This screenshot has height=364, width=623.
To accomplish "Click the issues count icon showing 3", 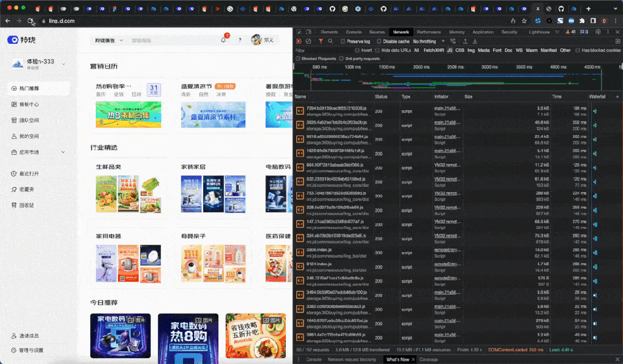I will 584,32.
